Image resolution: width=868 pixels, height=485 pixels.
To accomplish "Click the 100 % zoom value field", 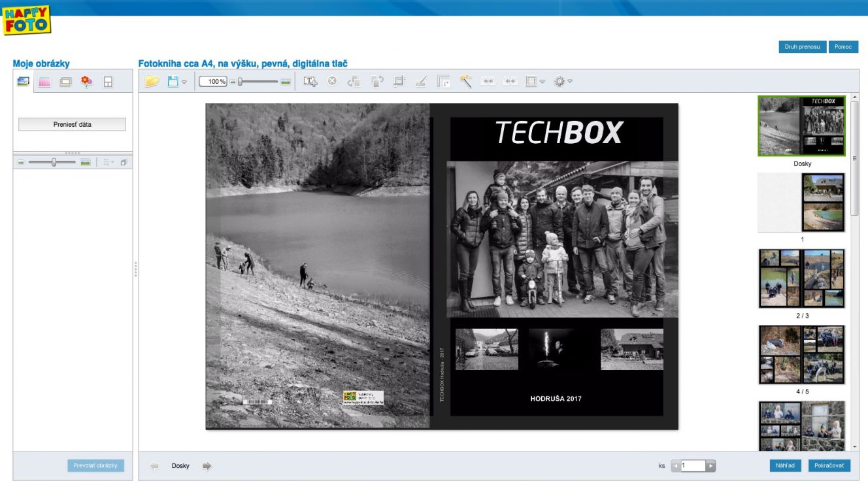I will click(213, 82).
